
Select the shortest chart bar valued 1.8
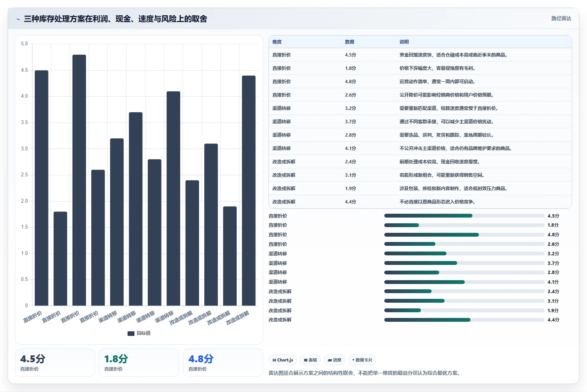pos(60,259)
